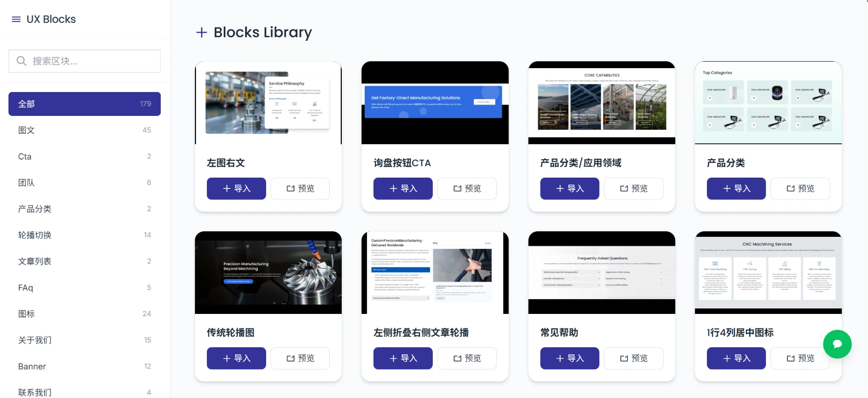Preview the 产品分类 block
The width and height of the screenshot is (868, 398).
800,189
